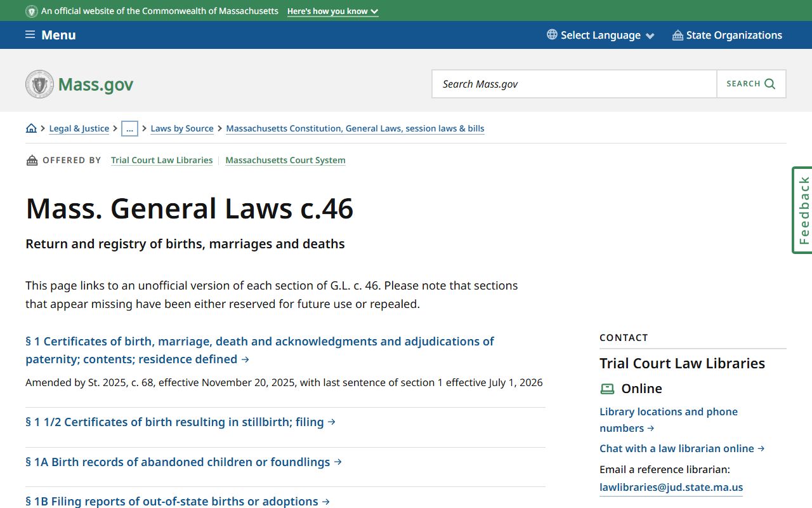This screenshot has width=812, height=508.
Task: Open Massachusetts Constitution, General Laws breadcrumb
Action: point(355,128)
